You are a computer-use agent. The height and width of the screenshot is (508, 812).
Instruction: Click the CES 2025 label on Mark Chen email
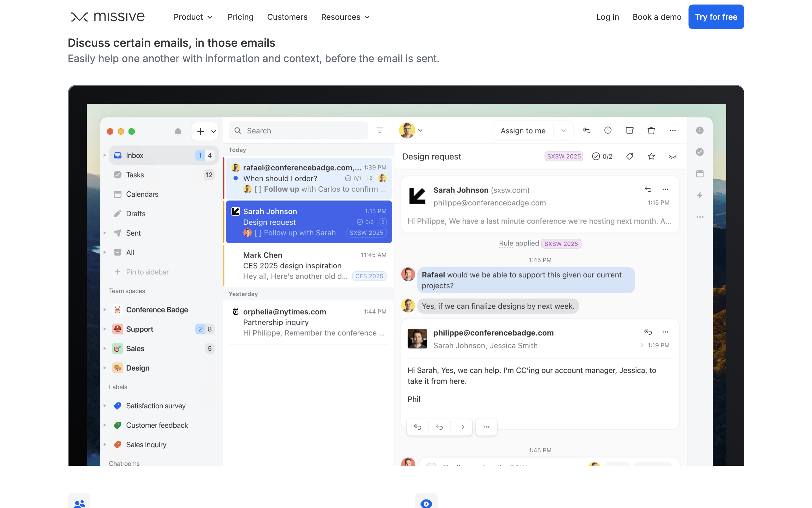(369, 276)
